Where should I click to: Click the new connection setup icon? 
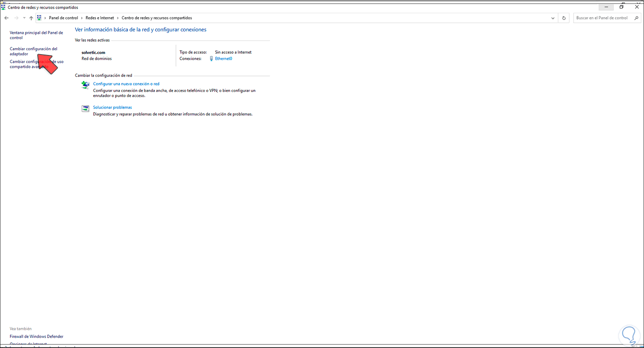pyautogui.click(x=85, y=85)
